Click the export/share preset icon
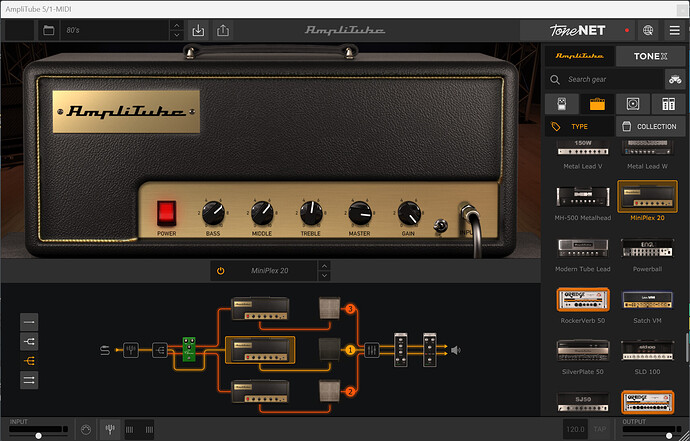The image size is (690, 441). (223, 30)
